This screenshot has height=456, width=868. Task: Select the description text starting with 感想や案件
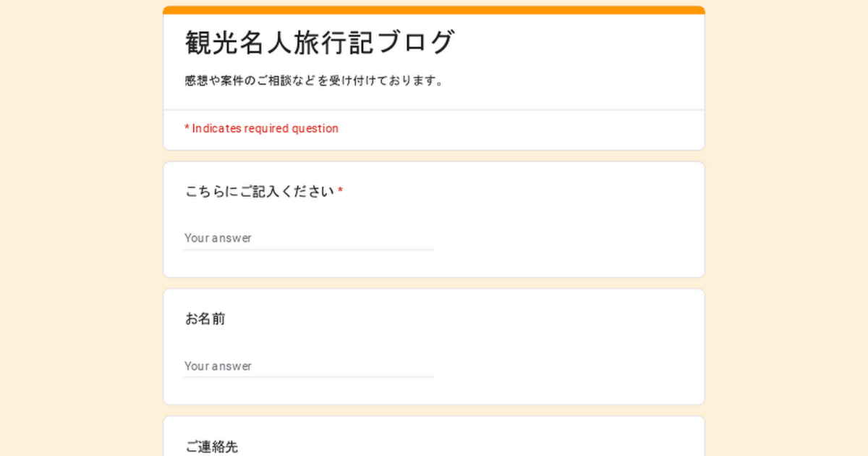tap(314, 80)
